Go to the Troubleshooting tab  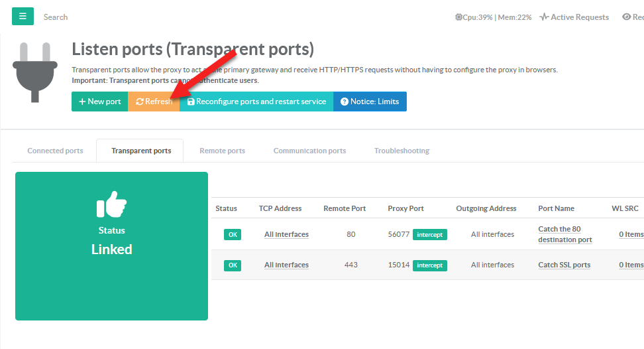(402, 151)
